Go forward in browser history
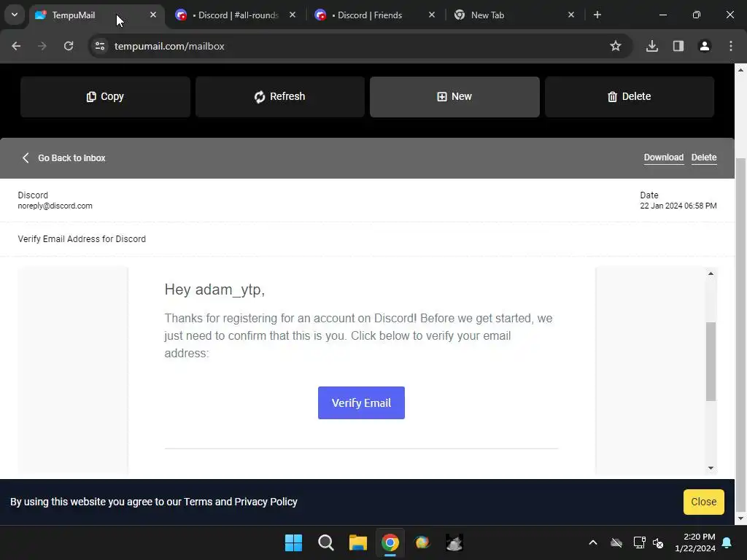The height and width of the screenshot is (560, 747). (42, 46)
